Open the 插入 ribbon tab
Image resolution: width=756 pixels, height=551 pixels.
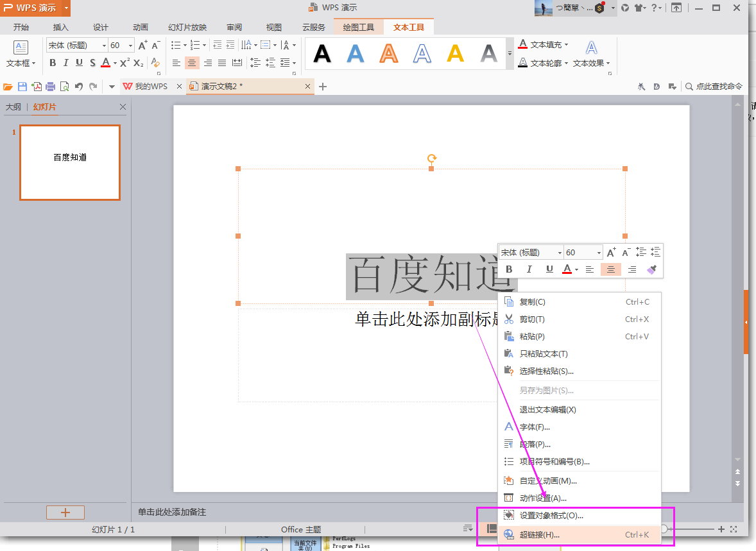coord(61,28)
